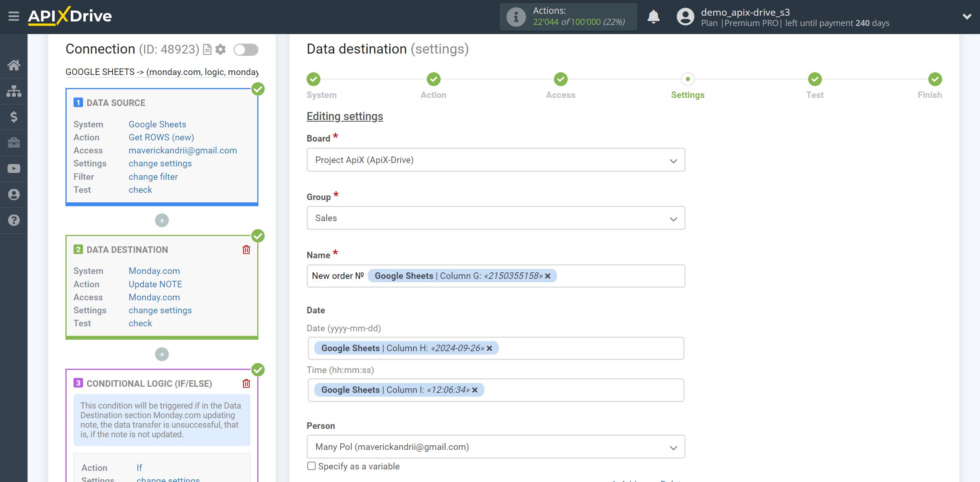Open maverickandrii@gmail.com access link
This screenshot has height=482, width=980.
coord(183,150)
